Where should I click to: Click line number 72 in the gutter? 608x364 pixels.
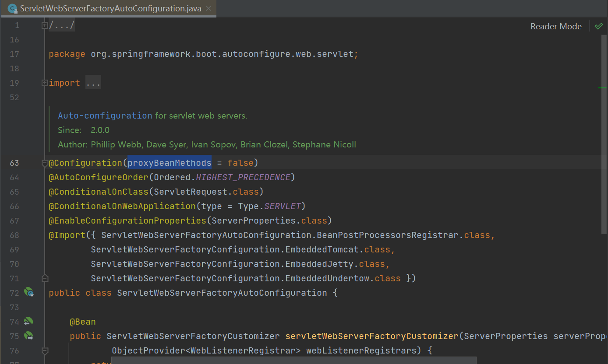click(x=14, y=293)
